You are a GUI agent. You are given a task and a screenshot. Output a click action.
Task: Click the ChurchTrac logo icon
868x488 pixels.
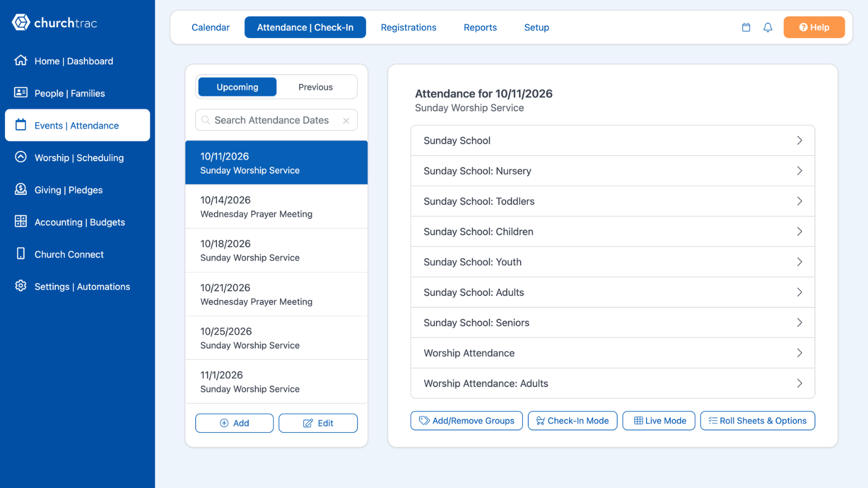point(21,22)
